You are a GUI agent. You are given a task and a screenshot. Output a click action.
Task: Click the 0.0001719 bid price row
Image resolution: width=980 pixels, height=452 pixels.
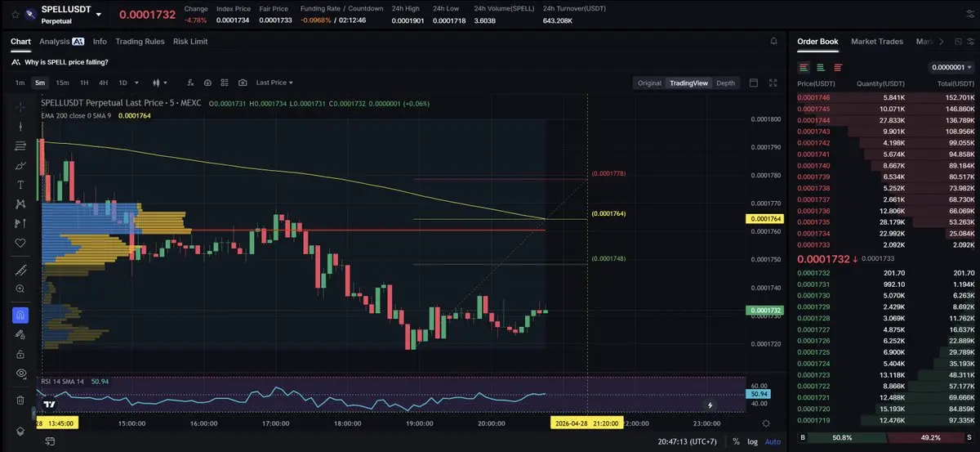click(x=885, y=420)
